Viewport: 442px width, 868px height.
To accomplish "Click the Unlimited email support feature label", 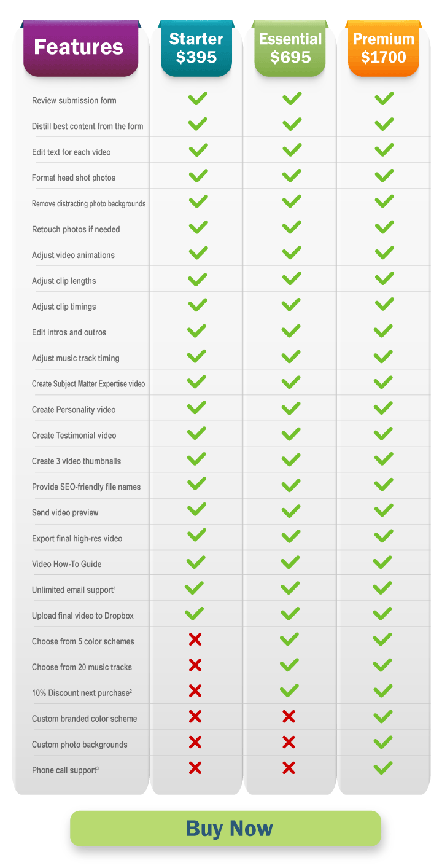I will pyautogui.click(x=74, y=590).
